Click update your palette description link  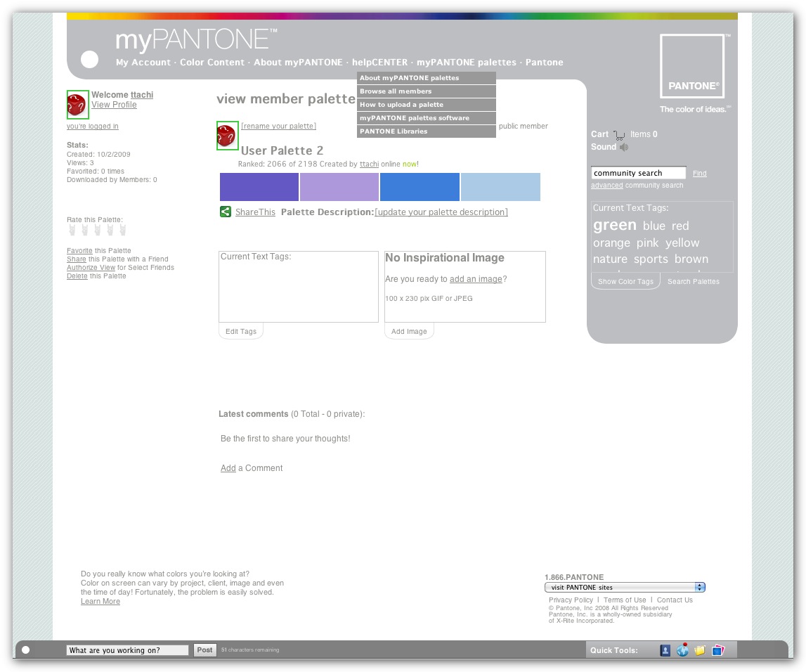441,212
